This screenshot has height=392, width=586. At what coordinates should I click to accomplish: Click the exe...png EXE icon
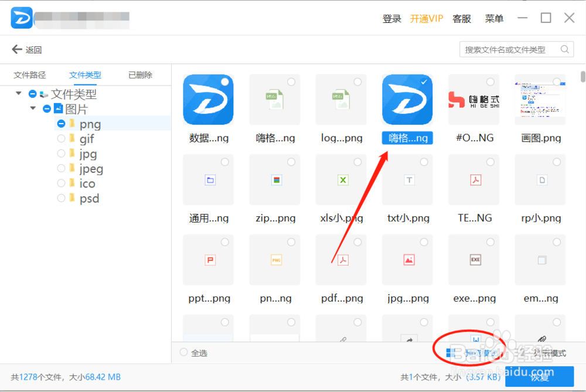tap(475, 260)
